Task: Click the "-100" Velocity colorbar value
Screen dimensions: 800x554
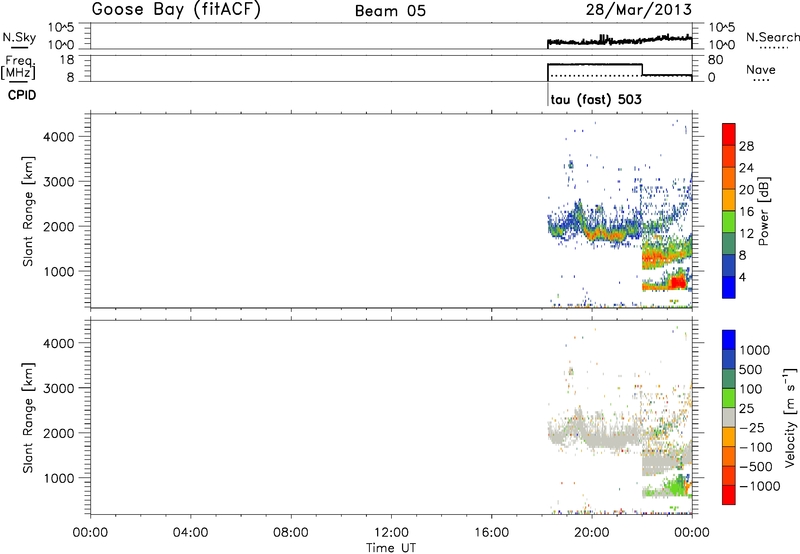Action: coord(756,447)
